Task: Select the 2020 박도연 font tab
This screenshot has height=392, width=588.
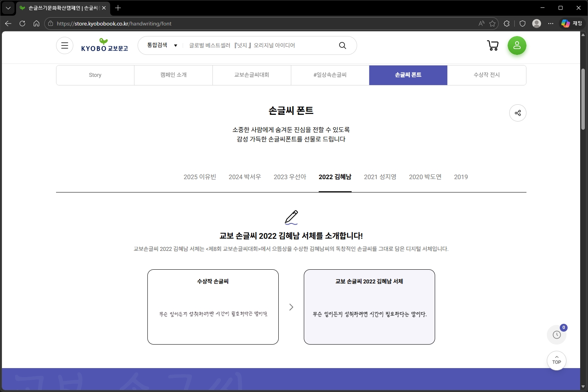Action: [425, 177]
